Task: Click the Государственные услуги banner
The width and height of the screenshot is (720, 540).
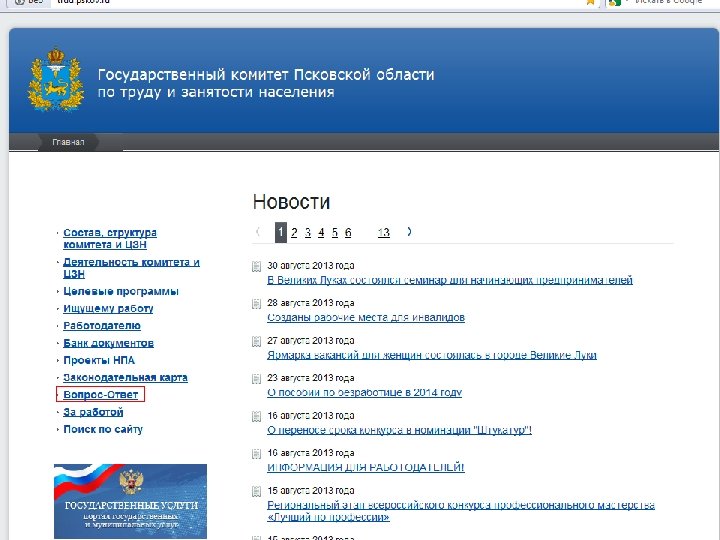Action: coord(130,501)
